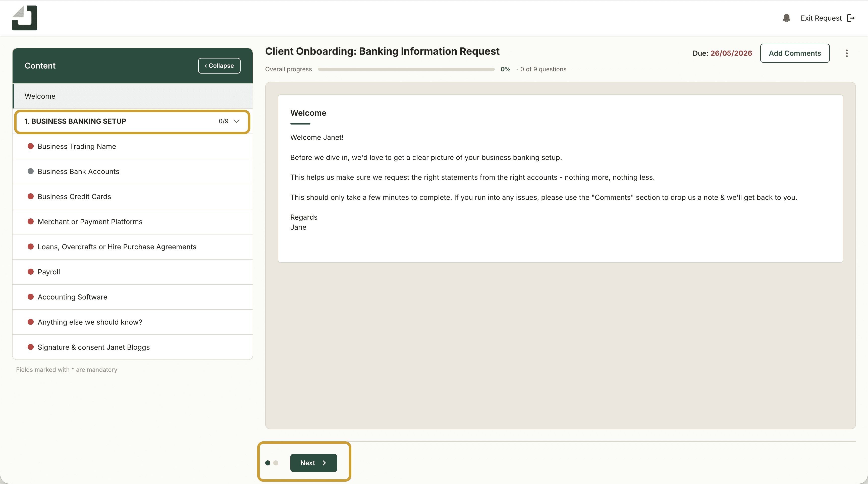
Task: Click red status dot beside Business Trading Name
Action: 31,146
